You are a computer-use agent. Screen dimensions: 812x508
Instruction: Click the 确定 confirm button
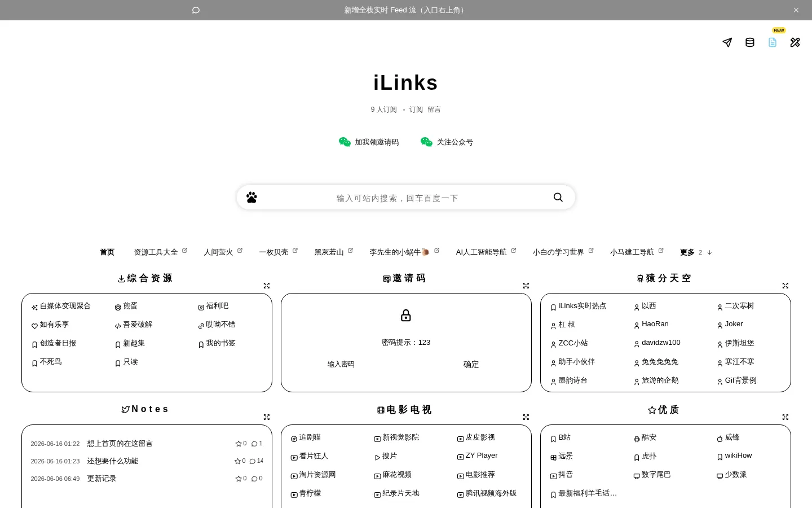[x=471, y=365]
